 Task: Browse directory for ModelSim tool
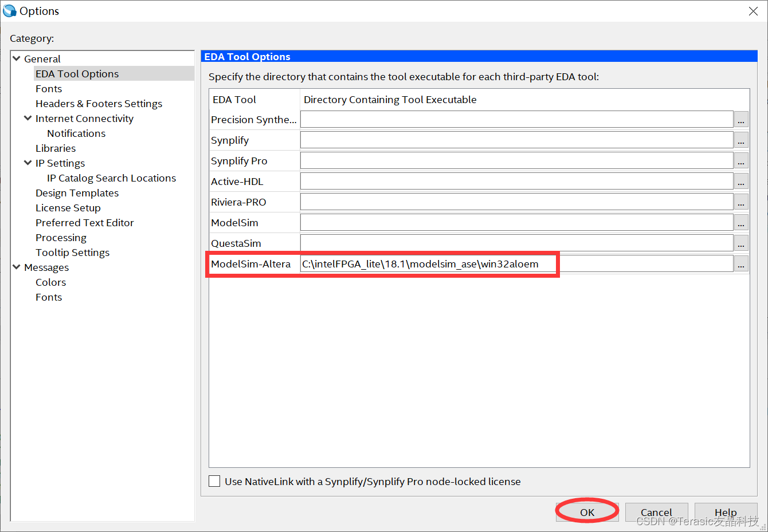click(x=741, y=222)
